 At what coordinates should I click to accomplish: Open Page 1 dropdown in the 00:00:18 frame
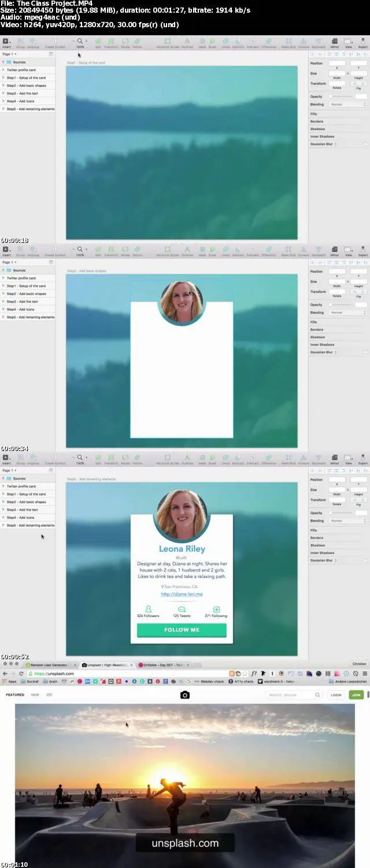click(8, 54)
